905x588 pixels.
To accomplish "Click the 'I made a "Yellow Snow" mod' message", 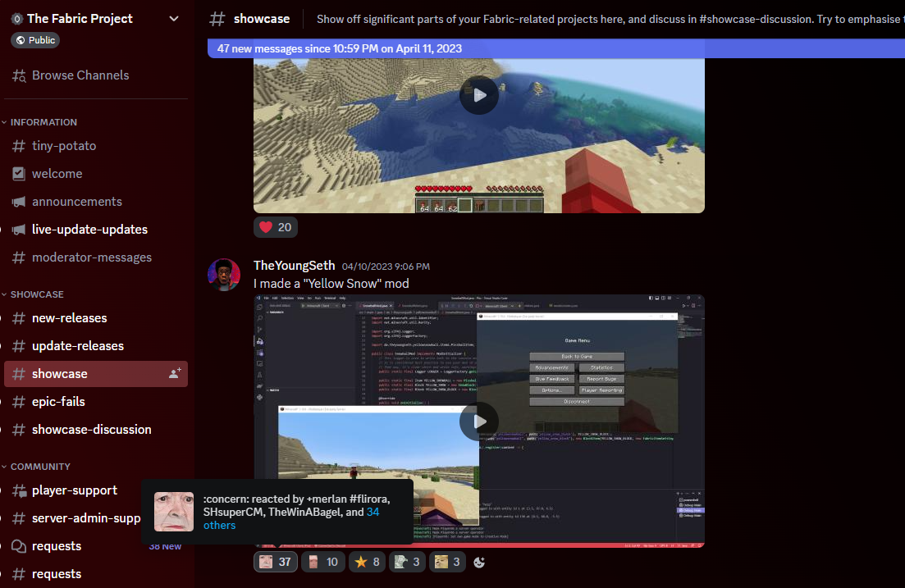I will click(331, 284).
